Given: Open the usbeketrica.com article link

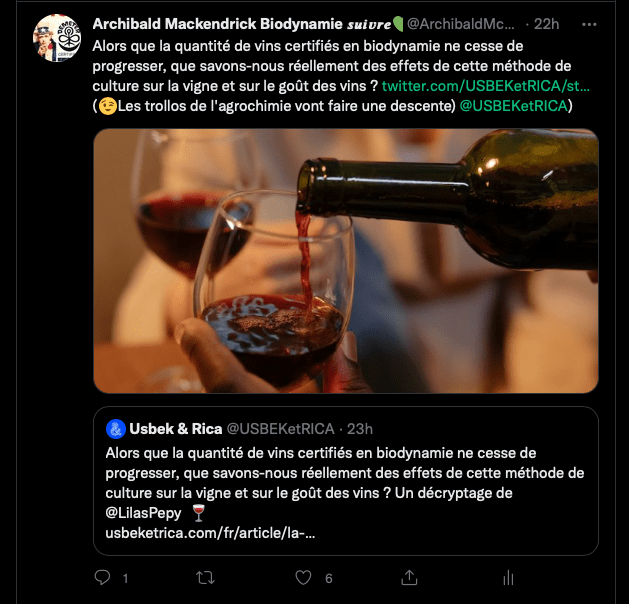Looking at the screenshot, I should point(209,533).
